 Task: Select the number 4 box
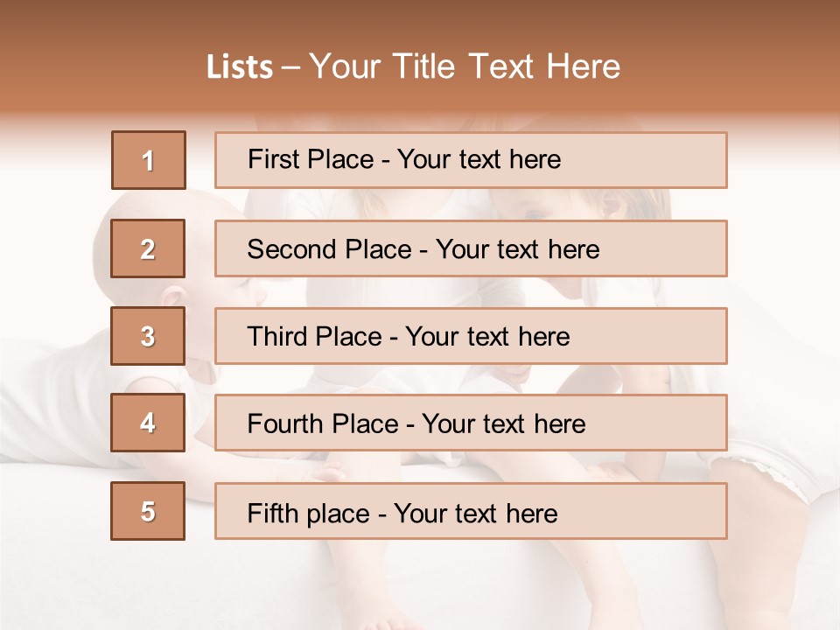coord(148,423)
